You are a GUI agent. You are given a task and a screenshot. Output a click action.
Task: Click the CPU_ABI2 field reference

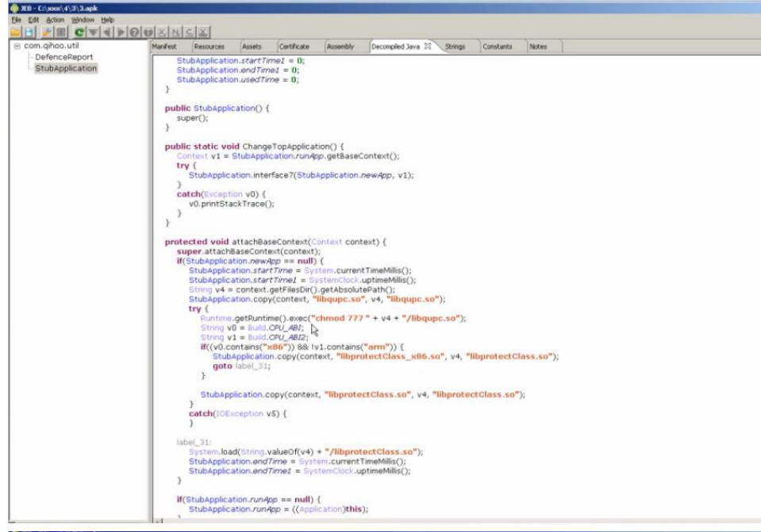(x=286, y=338)
